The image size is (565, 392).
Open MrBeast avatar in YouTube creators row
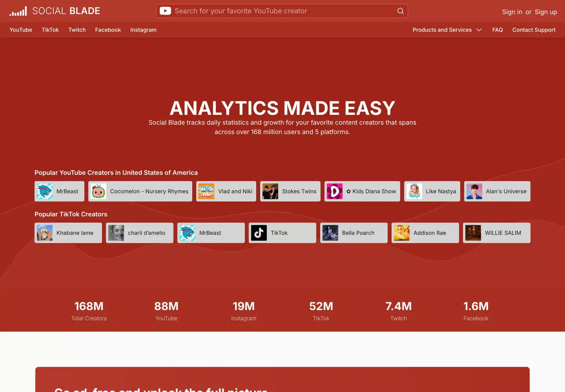click(45, 191)
